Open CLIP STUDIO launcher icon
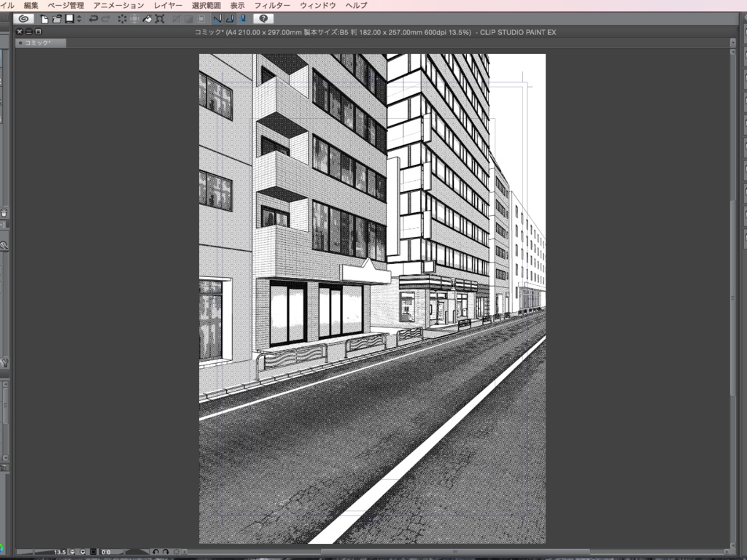 (x=23, y=18)
